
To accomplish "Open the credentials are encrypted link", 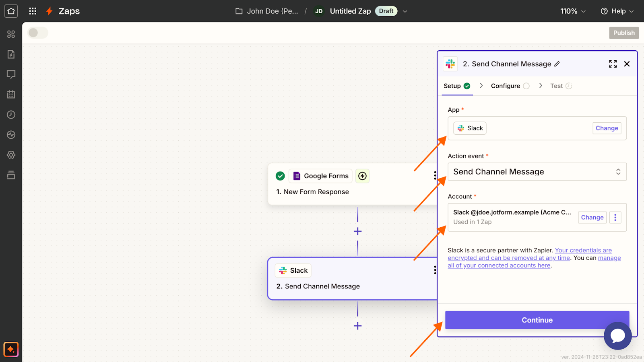I will click(x=530, y=254).
